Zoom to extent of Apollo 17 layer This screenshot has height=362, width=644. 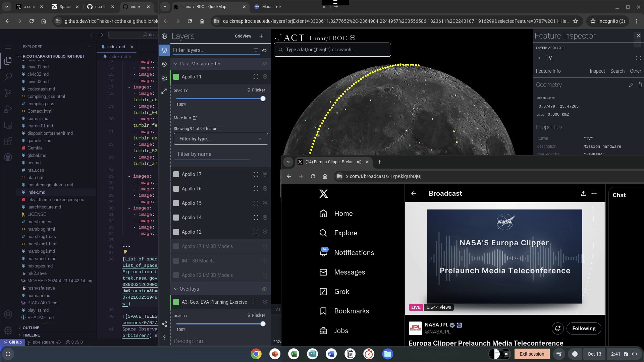[256, 174]
